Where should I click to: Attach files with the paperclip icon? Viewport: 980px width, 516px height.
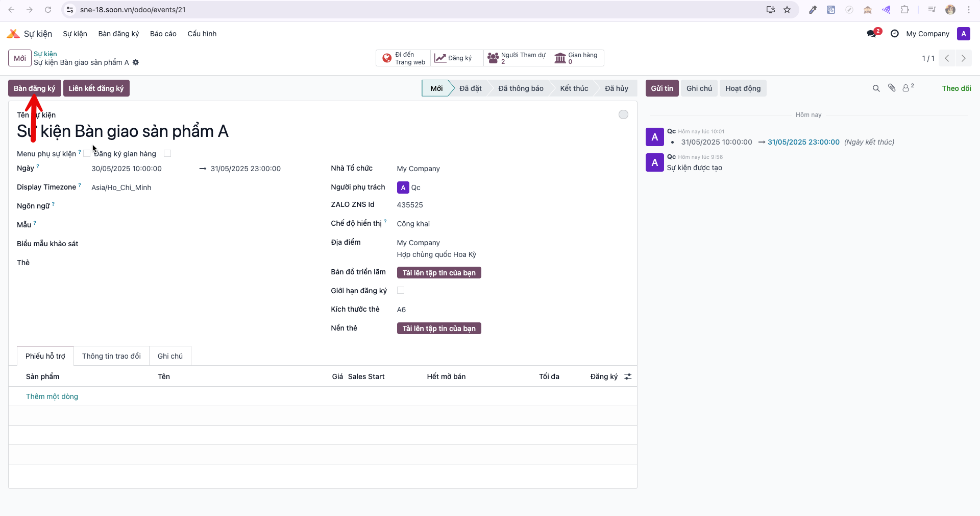click(x=892, y=88)
